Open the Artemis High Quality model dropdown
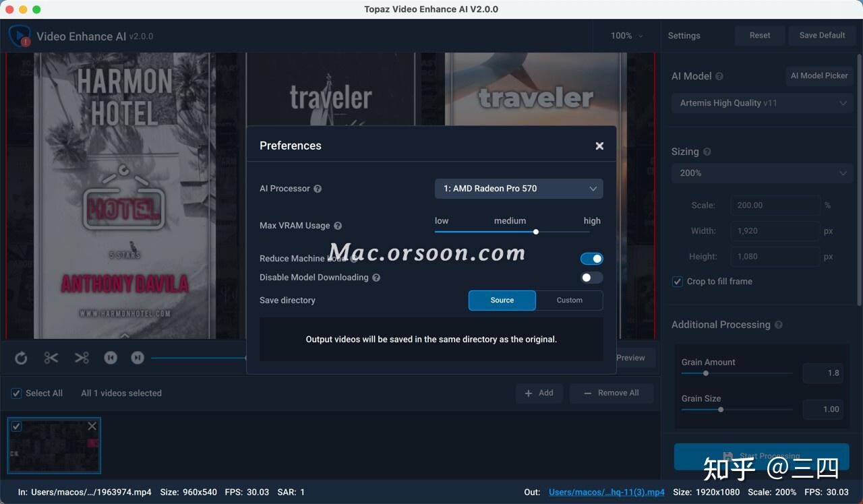Screen dimensions: 863x504 point(763,103)
